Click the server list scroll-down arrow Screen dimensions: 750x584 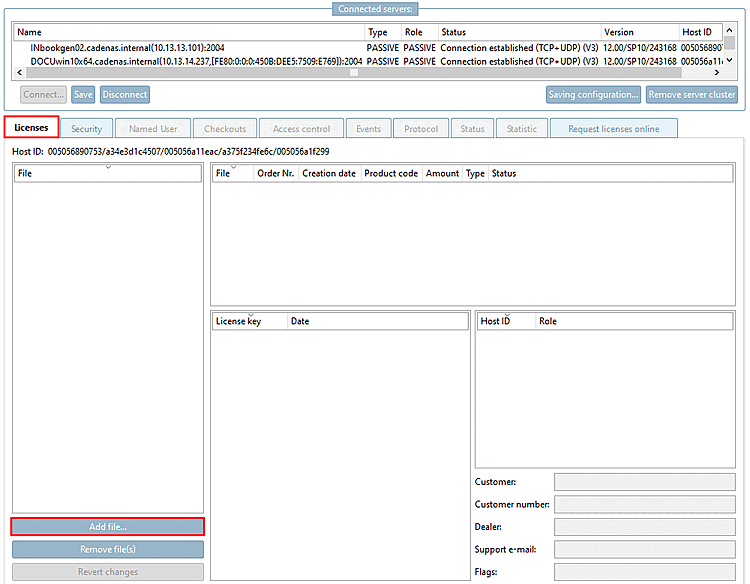(x=729, y=60)
